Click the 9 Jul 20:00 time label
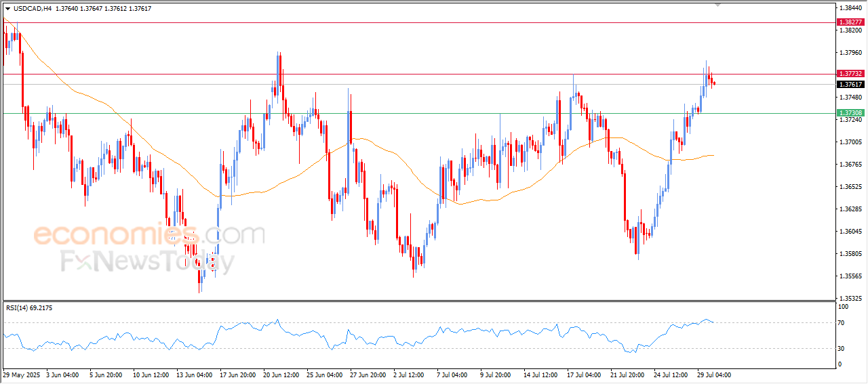Image resolution: width=868 pixels, height=384 pixels. coord(496,375)
